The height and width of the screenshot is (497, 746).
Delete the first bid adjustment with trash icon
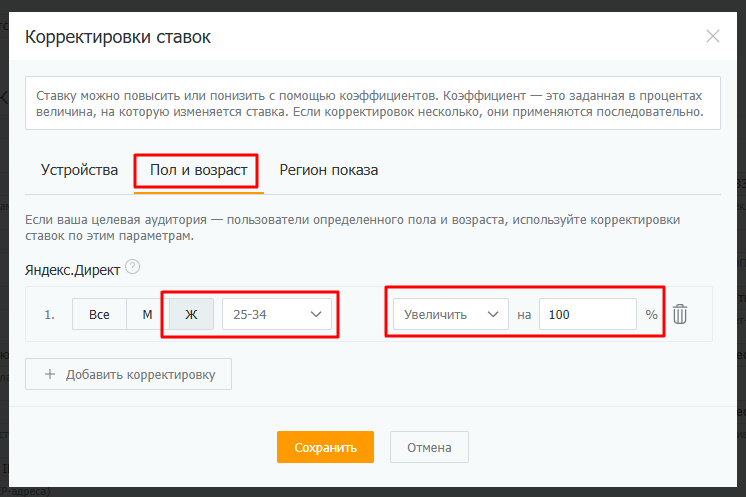point(679,314)
